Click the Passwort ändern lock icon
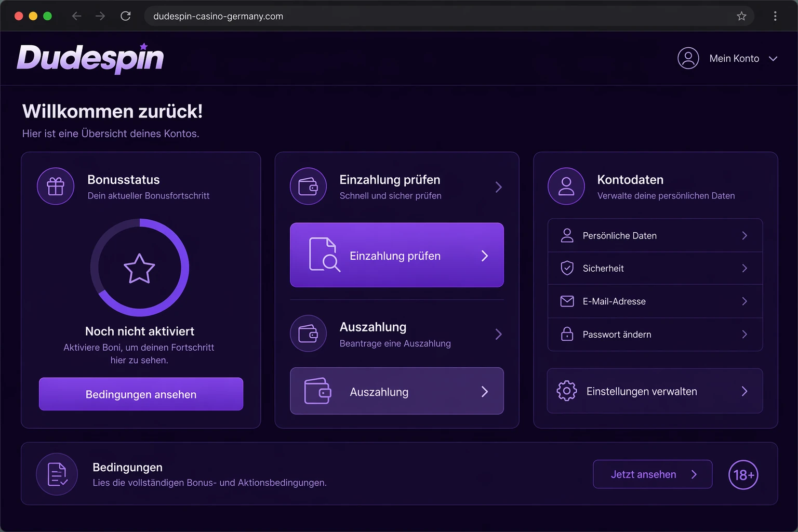The width and height of the screenshot is (798, 532). (567, 334)
